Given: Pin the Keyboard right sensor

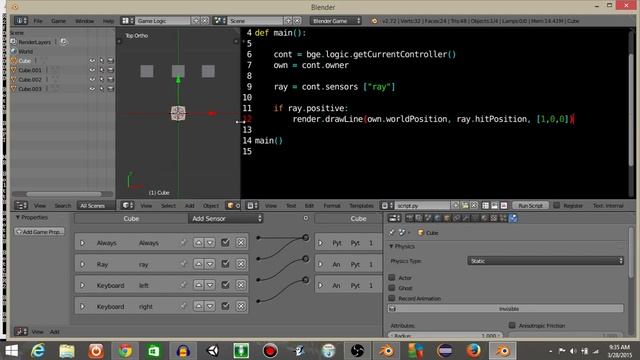Looking at the screenshot, I should coord(183,306).
